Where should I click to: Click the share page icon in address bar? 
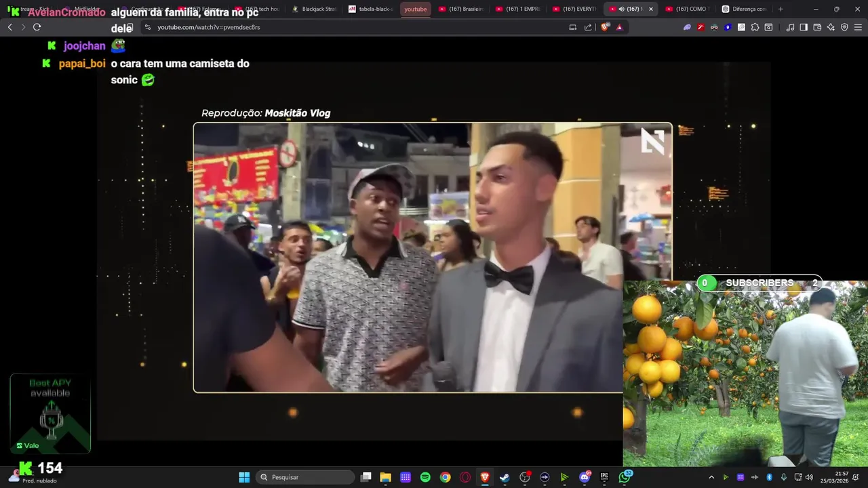click(588, 27)
